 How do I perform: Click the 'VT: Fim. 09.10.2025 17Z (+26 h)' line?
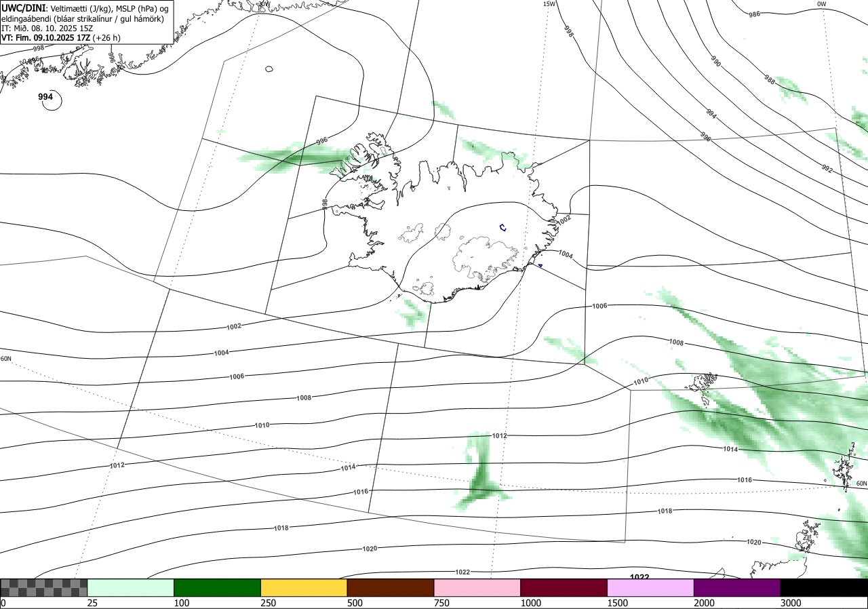[x=61, y=38]
